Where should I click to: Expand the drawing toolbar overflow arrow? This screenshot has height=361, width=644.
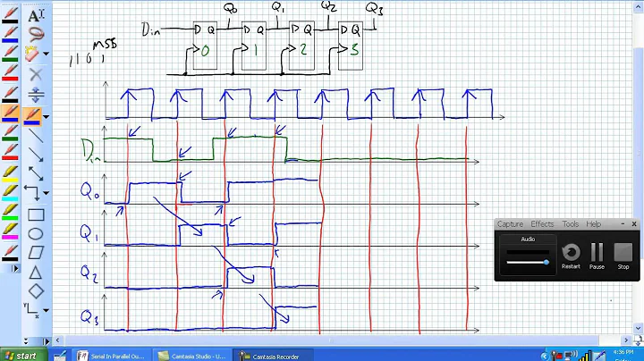[x=46, y=341]
